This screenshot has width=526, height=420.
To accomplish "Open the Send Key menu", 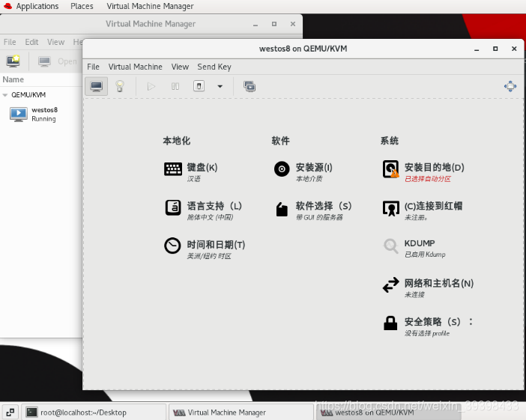I will [214, 67].
